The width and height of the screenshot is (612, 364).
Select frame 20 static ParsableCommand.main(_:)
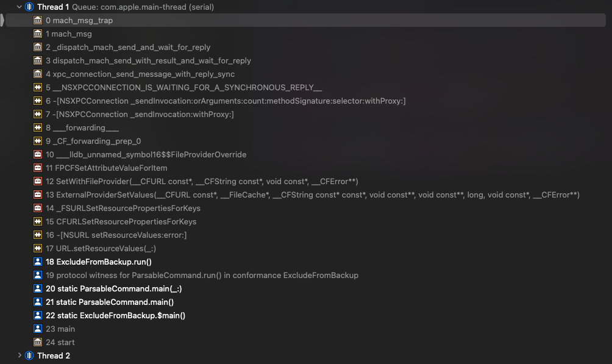click(305, 288)
